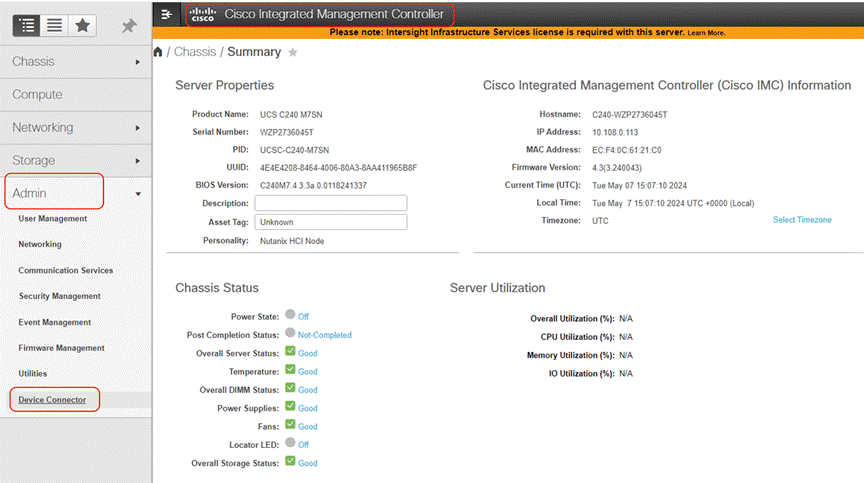
Task: Click the Post Completion Status indicator icon
Action: [290, 333]
